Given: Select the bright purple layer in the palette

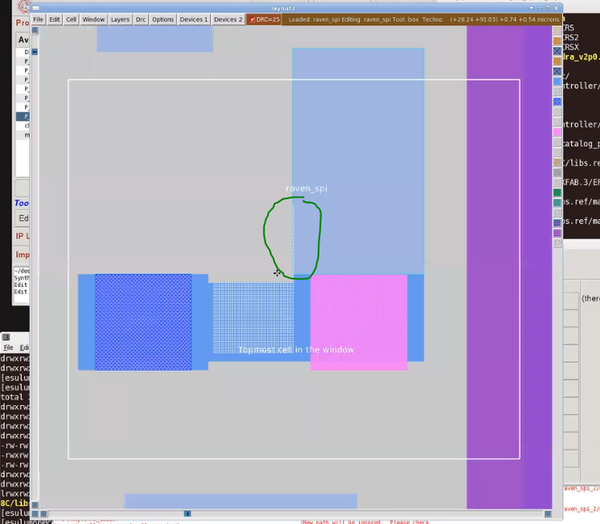Looking at the screenshot, I should (x=558, y=233).
